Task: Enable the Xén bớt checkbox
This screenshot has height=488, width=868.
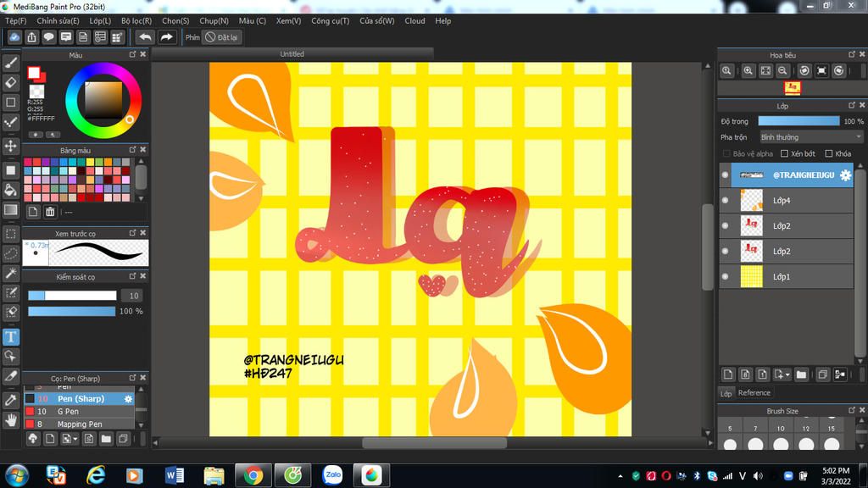Action: pos(784,153)
